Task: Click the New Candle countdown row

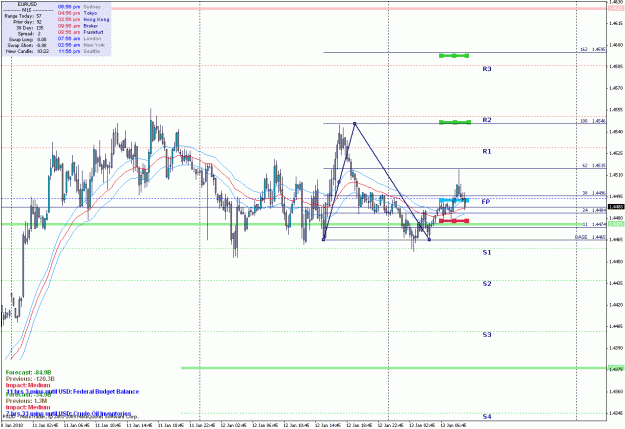Action: (x=28, y=51)
